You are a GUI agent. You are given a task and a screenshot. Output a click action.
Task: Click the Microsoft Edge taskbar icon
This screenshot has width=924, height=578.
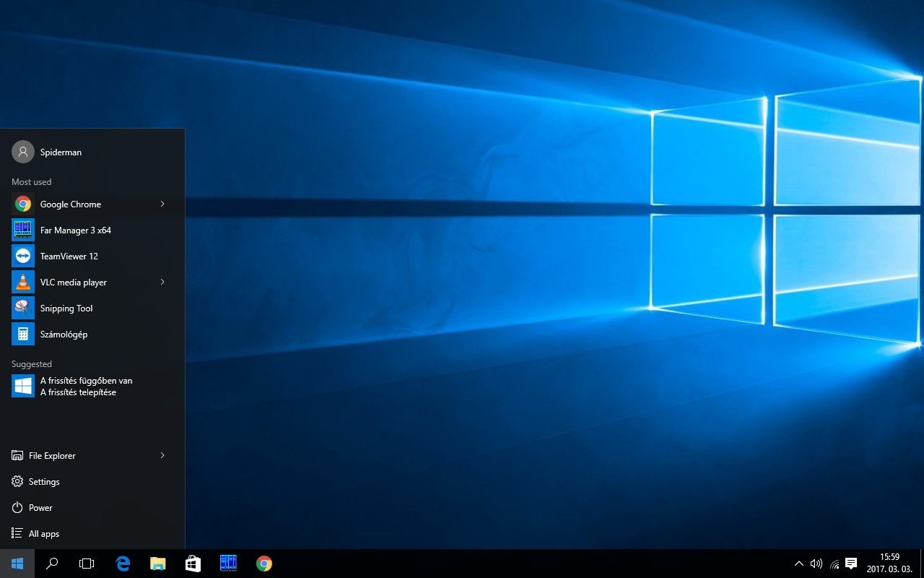click(x=123, y=564)
